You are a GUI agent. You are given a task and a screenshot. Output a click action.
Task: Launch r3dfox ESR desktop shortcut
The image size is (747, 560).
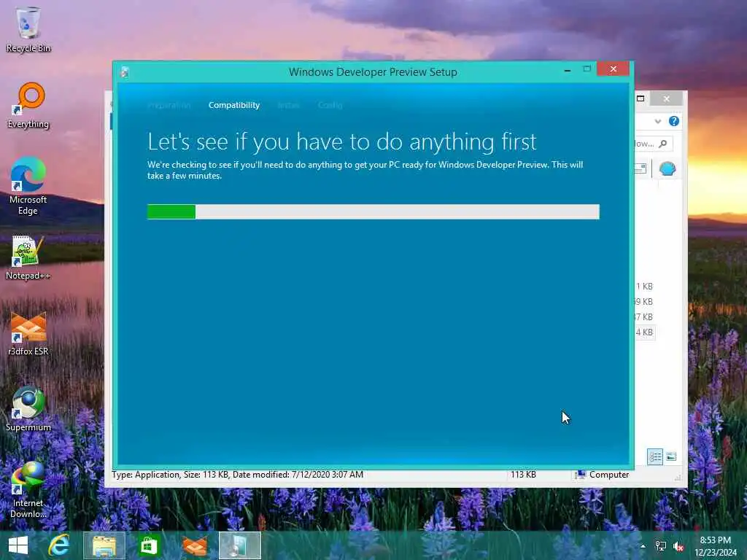coord(28,333)
